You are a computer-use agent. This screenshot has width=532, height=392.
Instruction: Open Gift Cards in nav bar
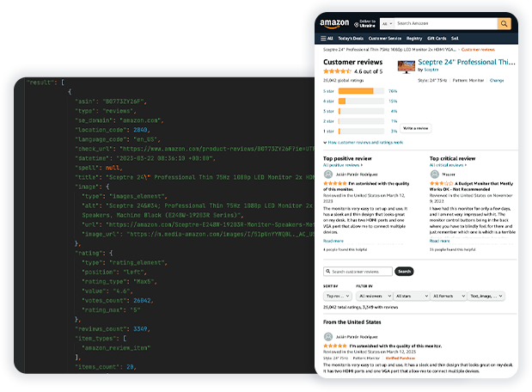437,39
